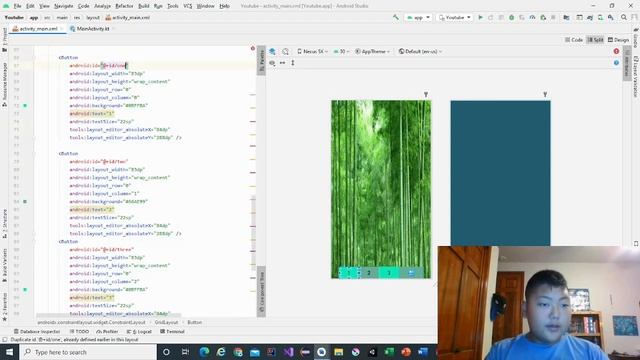
Task: Open the Navigate menu
Action: click(x=64, y=6)
